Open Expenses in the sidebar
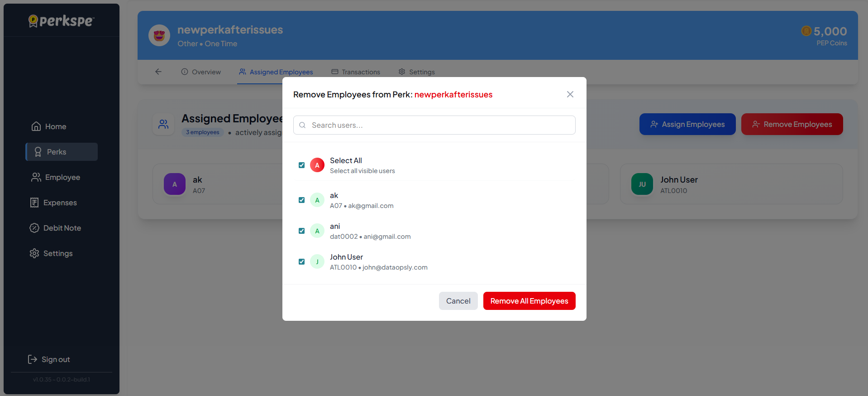 tap(60, 203)
